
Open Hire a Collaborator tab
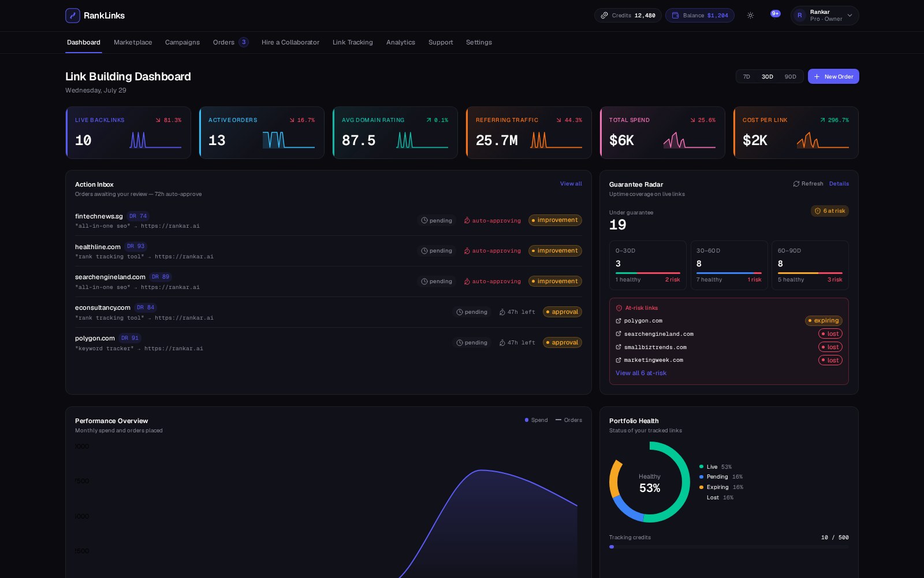click(x=290, y=42)
